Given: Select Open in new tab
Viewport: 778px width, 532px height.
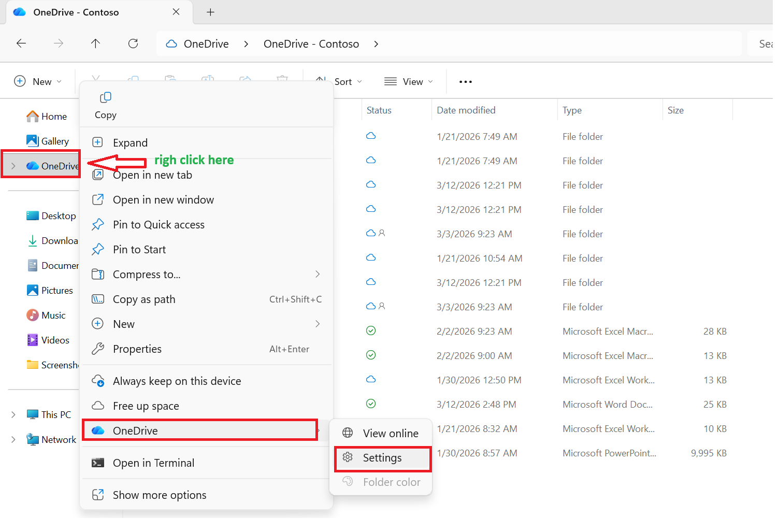Looking at the screenshot, I should [206, 175].
